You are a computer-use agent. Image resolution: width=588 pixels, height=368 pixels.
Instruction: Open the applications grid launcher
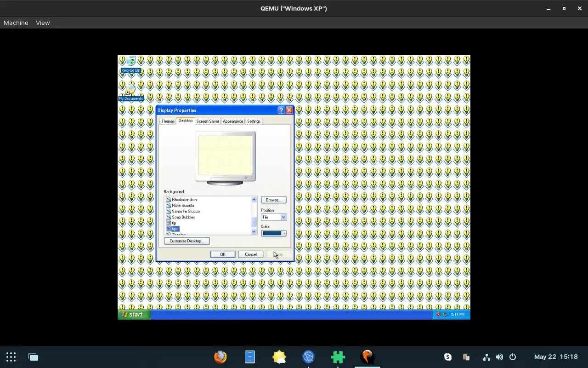(11, 357)
